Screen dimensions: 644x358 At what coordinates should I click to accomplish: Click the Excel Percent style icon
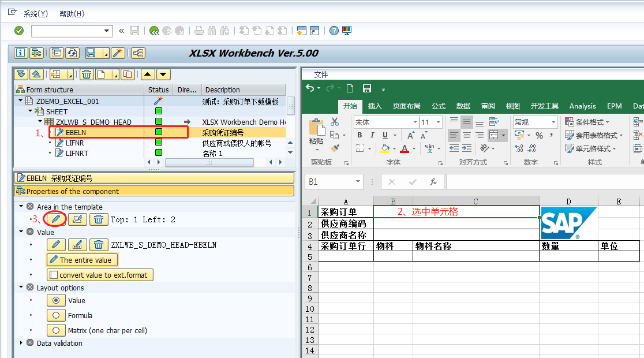(x=540, y=135)
